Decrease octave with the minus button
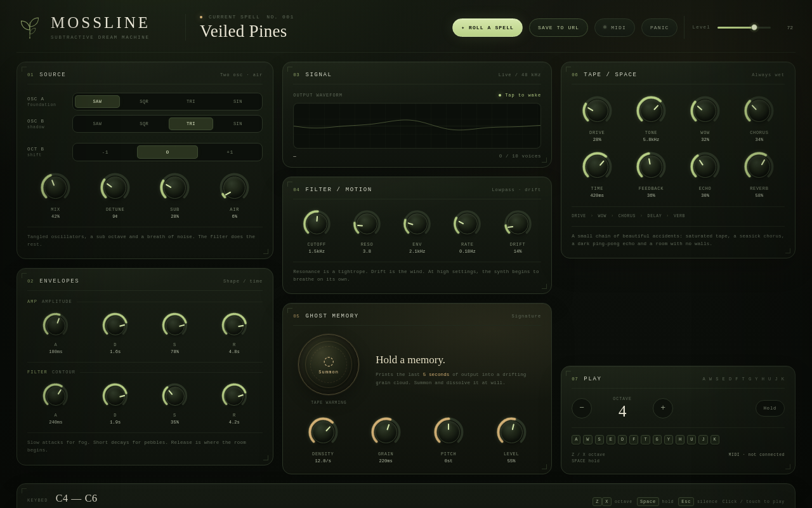Screen dimensions: 812x508 [x=582, y=408]
